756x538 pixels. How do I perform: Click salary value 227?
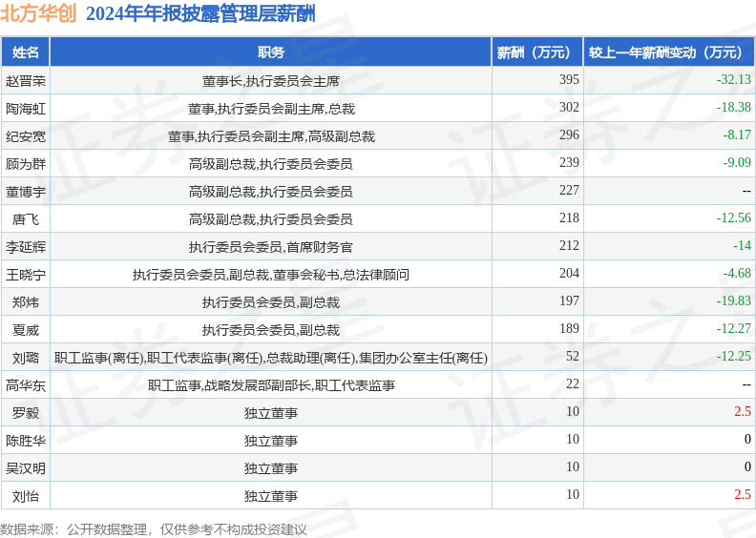click(569, 190)
